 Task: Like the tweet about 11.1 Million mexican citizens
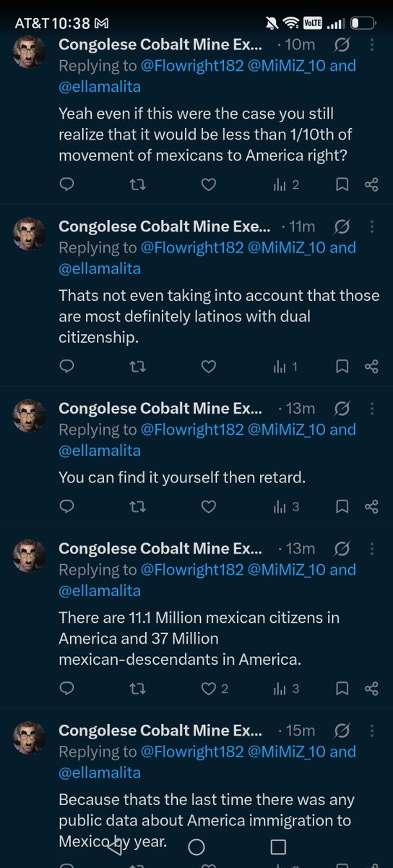tap(215, 688)
